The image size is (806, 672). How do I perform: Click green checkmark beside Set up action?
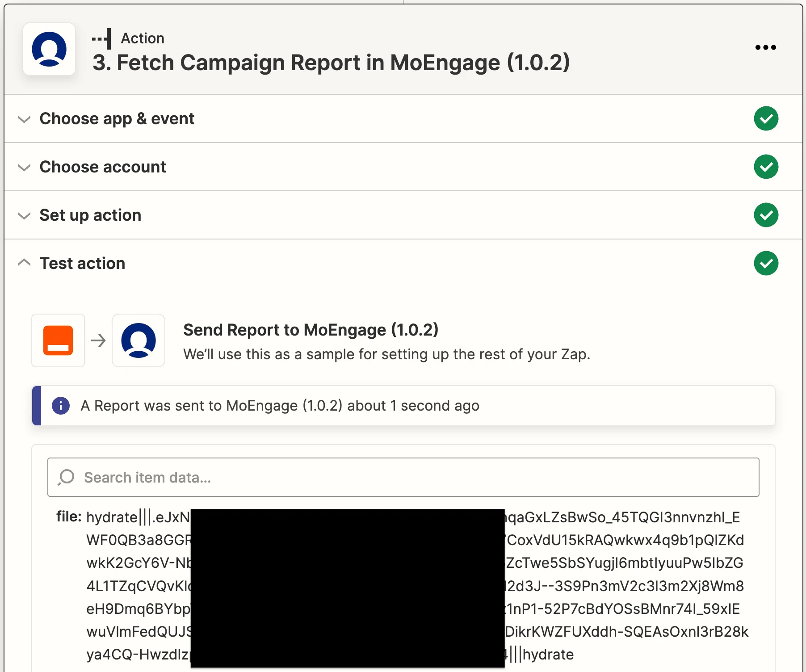coord(766,215)
